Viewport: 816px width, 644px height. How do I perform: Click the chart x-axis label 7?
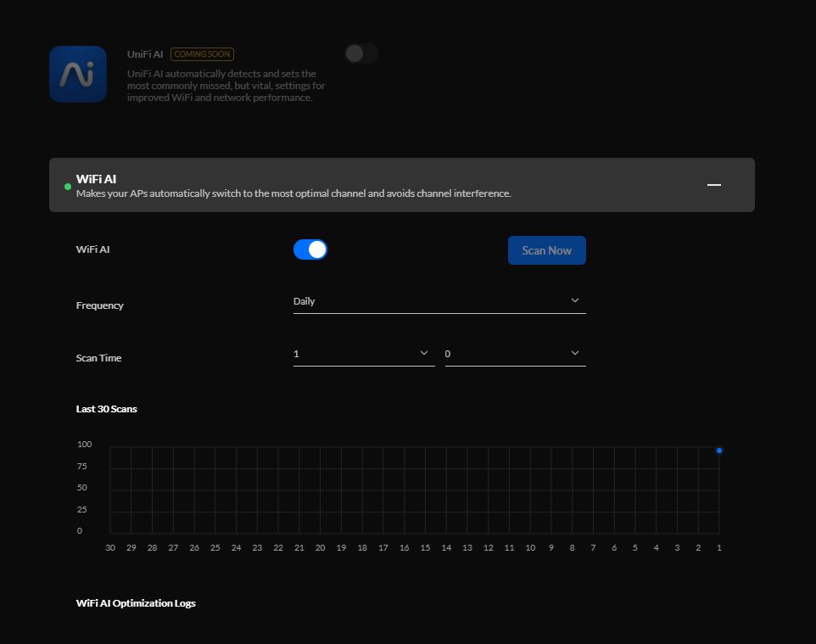(x=593, y=547)
